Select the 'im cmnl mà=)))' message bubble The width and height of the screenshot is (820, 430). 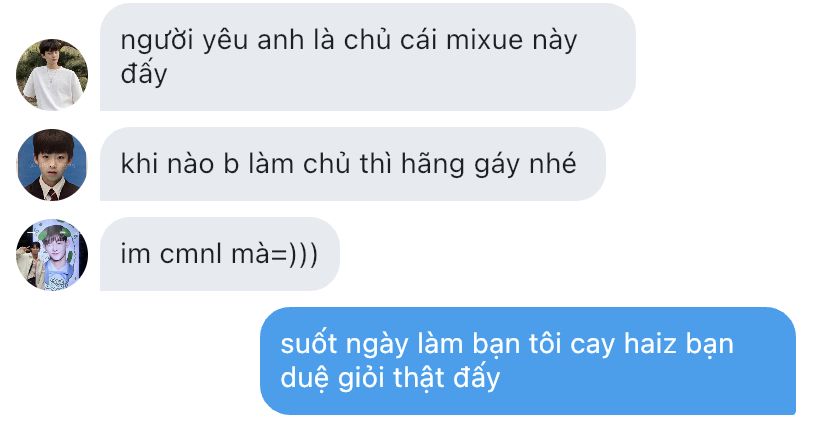(220, 254)
